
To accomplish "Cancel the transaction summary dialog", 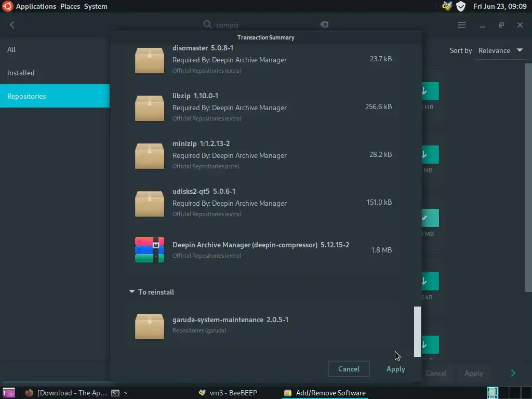I will pyautogui.click(x=349, y=369).
